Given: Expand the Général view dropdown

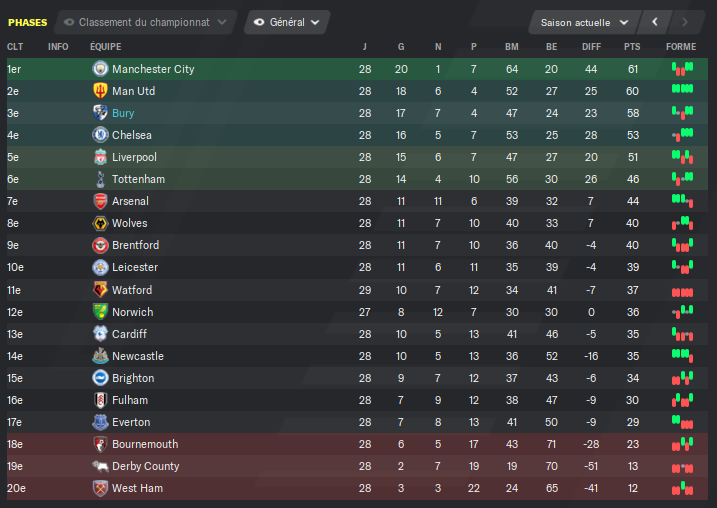Looking at the screenshot, I should 287,22.
